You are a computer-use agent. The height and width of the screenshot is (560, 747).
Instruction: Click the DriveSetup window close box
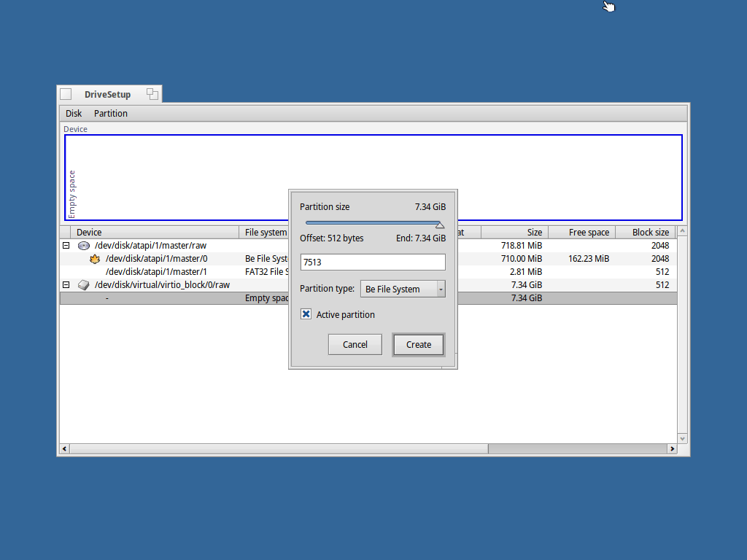click(x=66, y=94)
